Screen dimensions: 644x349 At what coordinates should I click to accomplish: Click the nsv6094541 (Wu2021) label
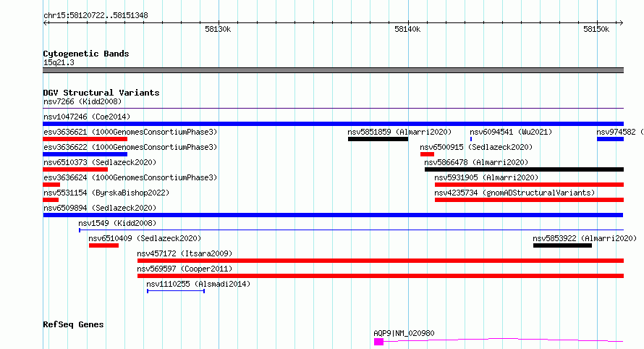pos(511,132)
